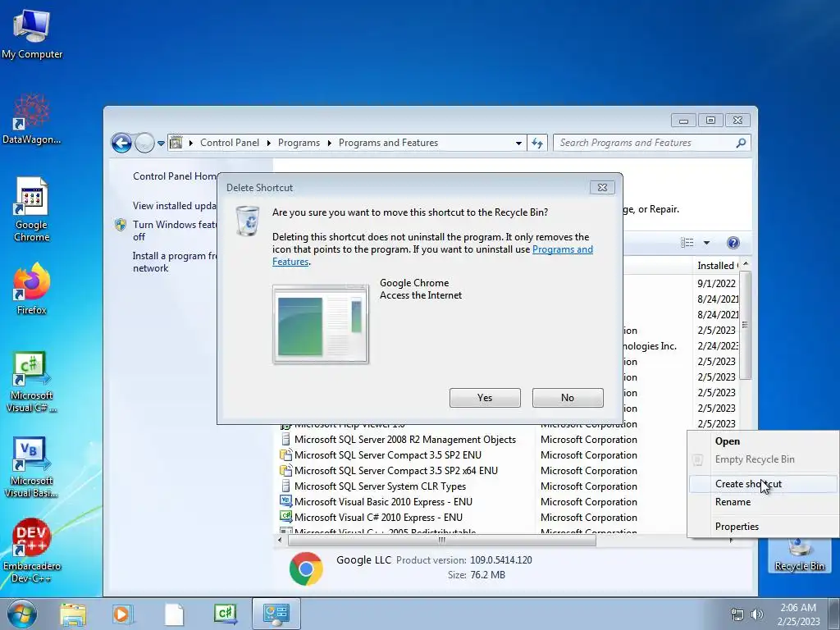Open the recent pages dropdown arrow
This screenshot has height=630, width=840.
click(x=161, y=144)
